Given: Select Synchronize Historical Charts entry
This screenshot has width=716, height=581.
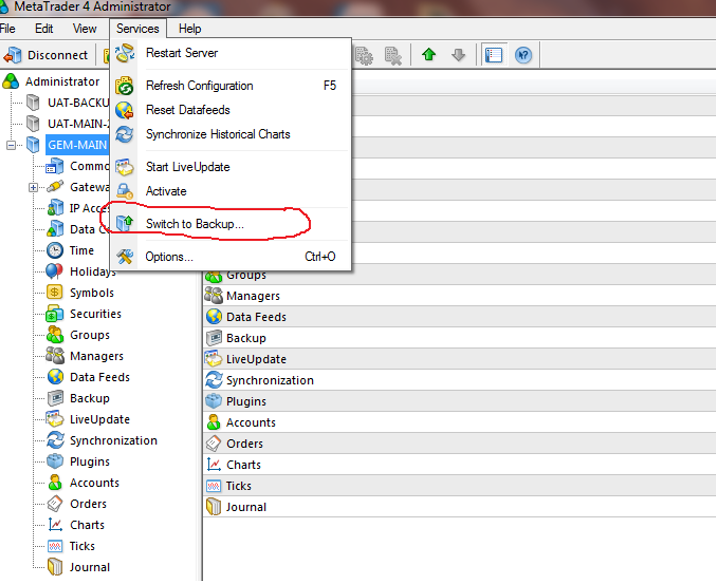Looking at the screenshot, I should [x=231, y=134].
